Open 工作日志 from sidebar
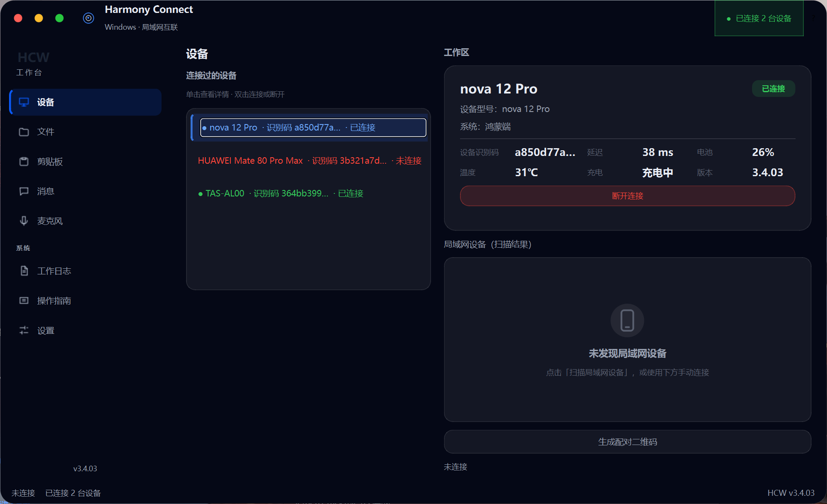The height and width of the screenshot is (504, 827). [x=85, y=271]
